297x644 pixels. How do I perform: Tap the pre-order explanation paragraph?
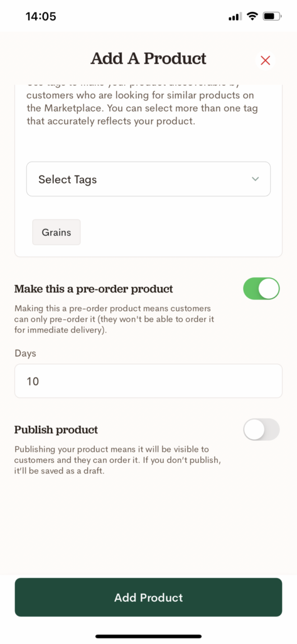point(114,319)
